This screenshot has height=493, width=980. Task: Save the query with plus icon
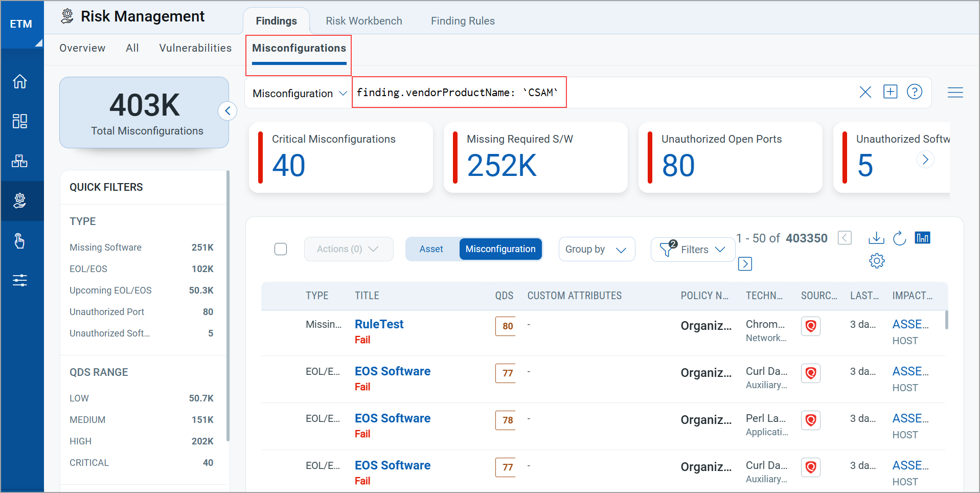point(891,92)
